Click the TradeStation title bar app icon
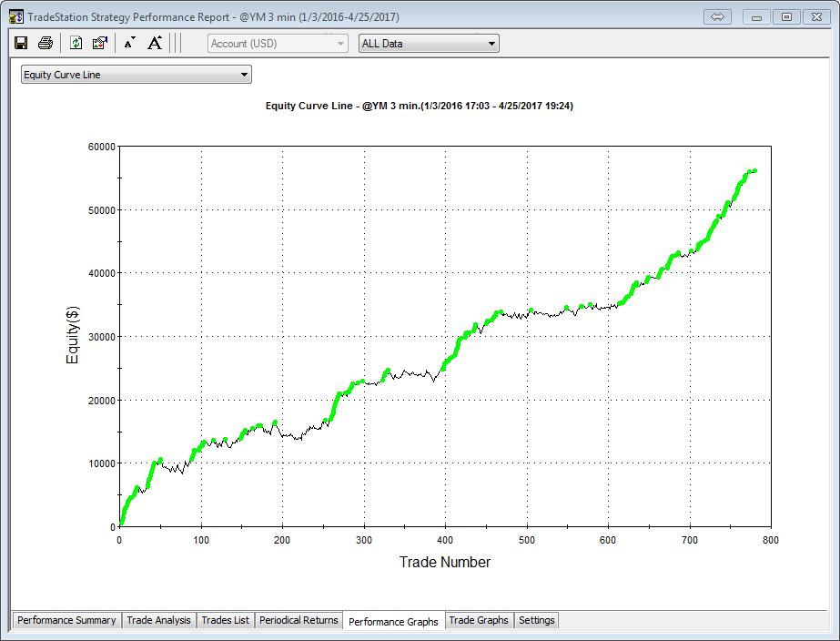 click(x=16, y=17)
